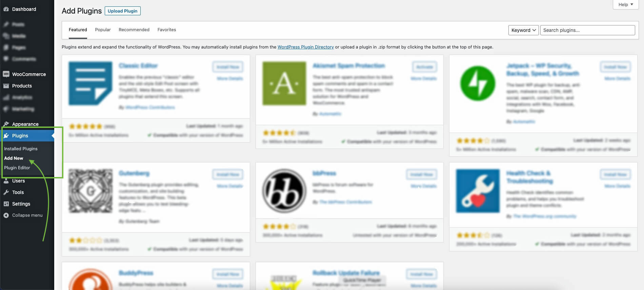Open the Gutenberg title link
The image size is (644, 290).
[134, 173]
